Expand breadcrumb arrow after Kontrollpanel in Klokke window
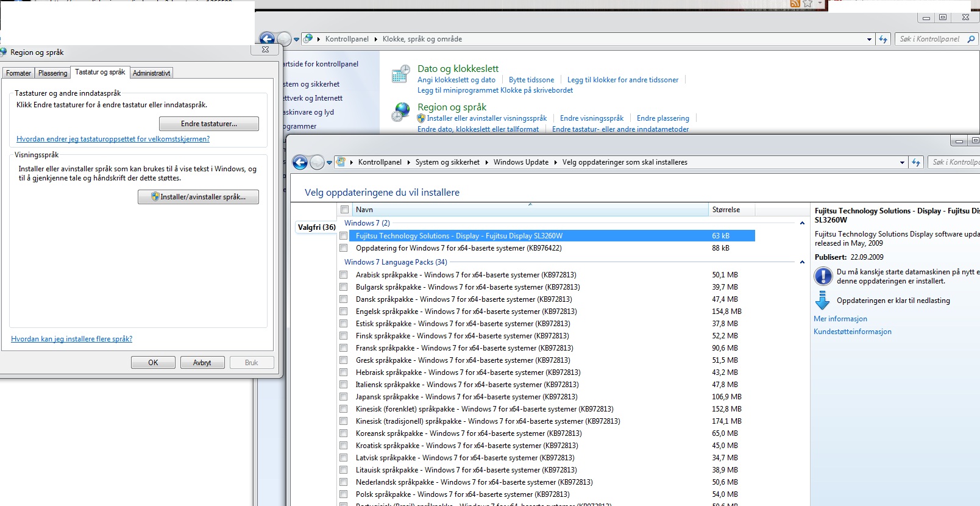Screen dimensions: 980x506 [375, 39]
